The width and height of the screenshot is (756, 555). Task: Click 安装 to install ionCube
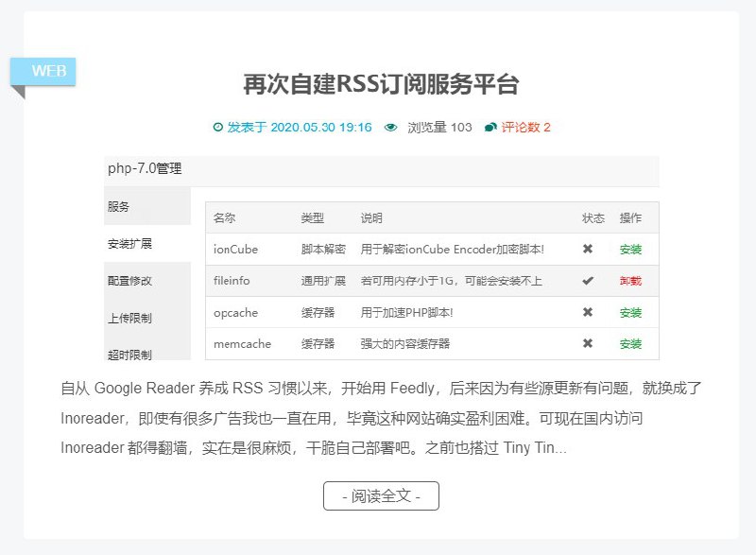631,249
